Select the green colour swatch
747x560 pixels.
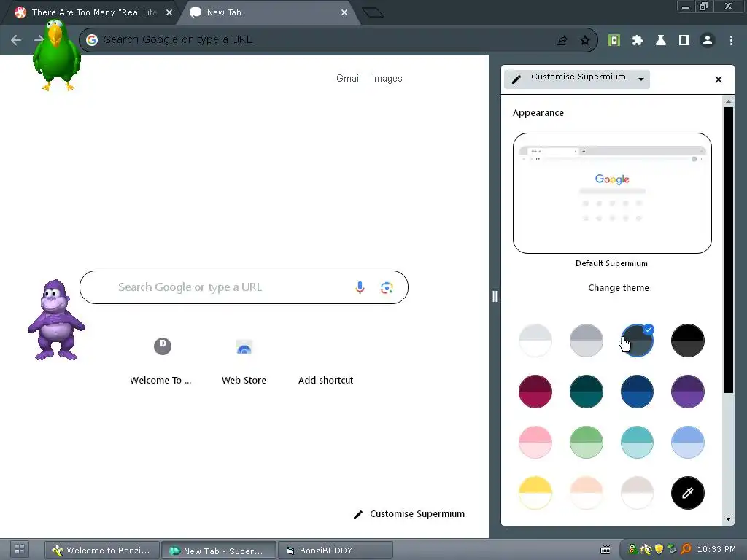click(x=587, y=442)
